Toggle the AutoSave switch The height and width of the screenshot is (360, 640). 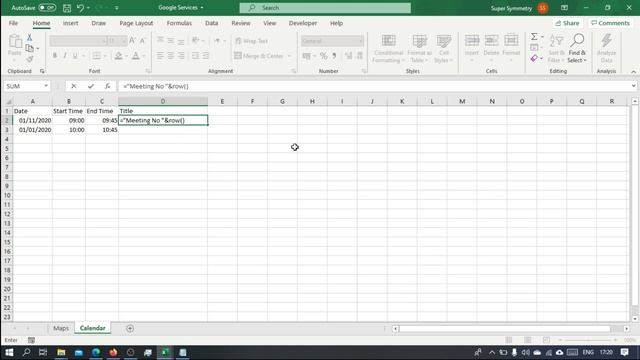(47, 8)
